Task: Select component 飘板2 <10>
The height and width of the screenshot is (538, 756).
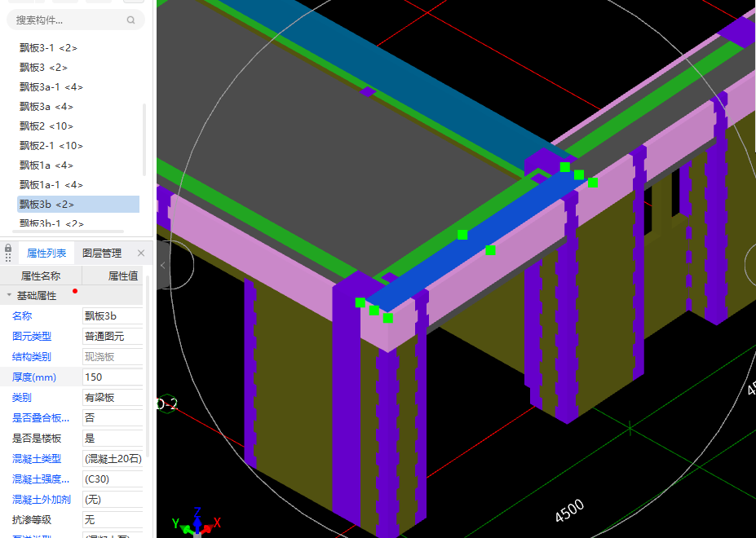Action: [46, 126]
